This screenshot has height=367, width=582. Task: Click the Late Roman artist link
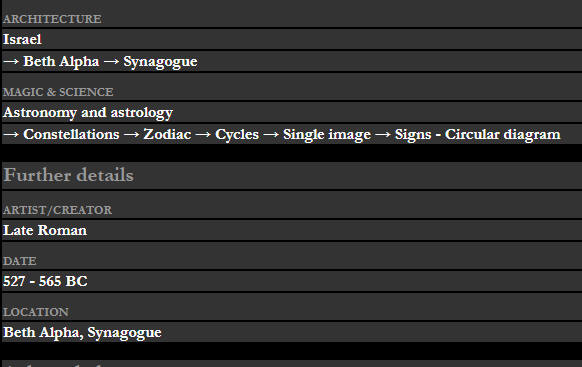tap(45, 230)
